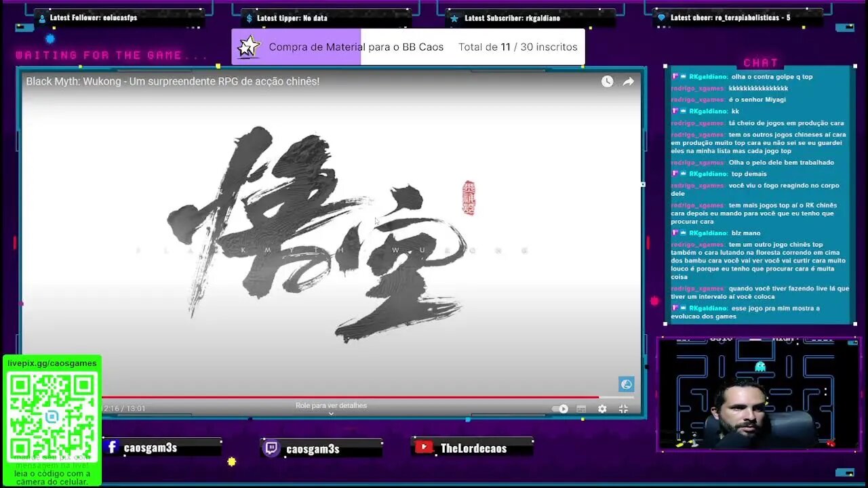This screenshot has height=488, width=868.
Task: Toggle the autoplay switch
Action: [x=560, y=409]
